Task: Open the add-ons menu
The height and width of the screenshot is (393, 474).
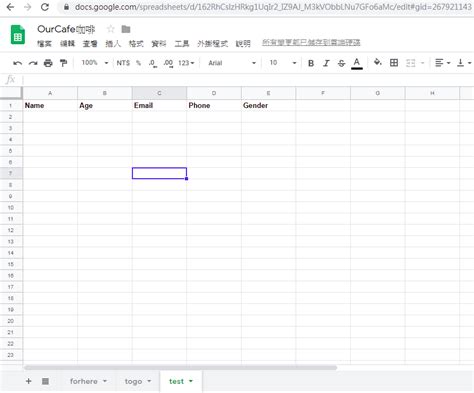Action: [212, 44]
